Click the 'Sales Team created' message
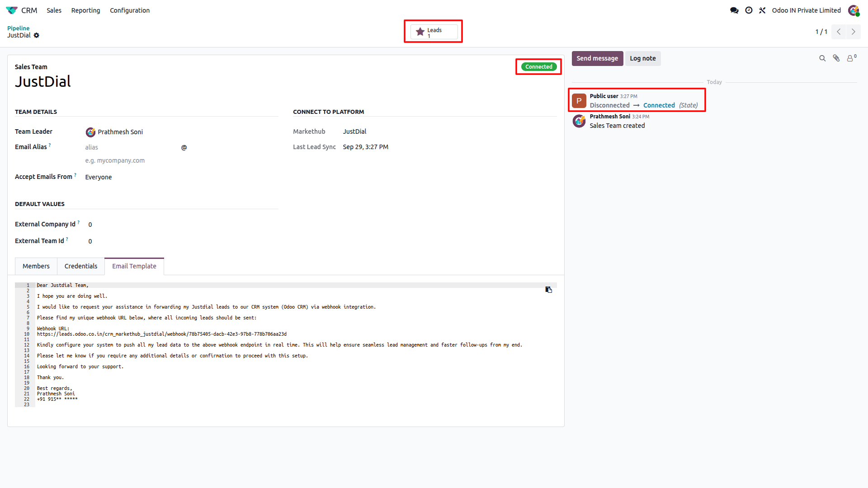 617,126
